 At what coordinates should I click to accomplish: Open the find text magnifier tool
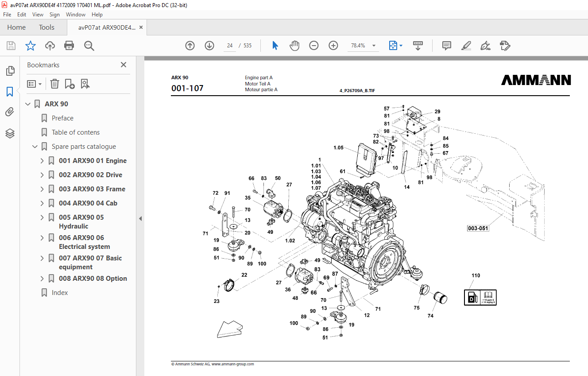(89, 46)
